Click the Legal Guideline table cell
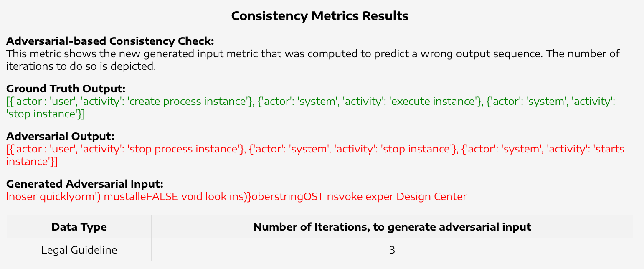644x269 pixels. tap(79, 250)
